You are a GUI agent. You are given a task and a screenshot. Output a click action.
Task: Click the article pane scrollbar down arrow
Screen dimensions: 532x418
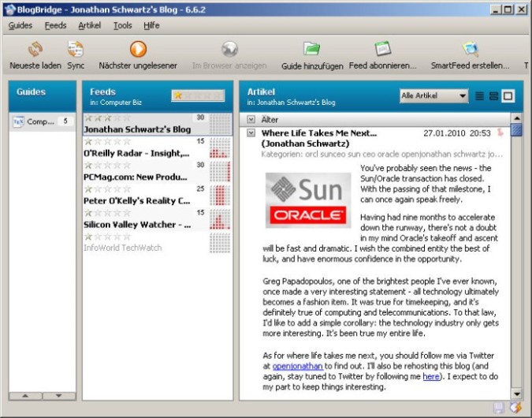tap(516, 394)
